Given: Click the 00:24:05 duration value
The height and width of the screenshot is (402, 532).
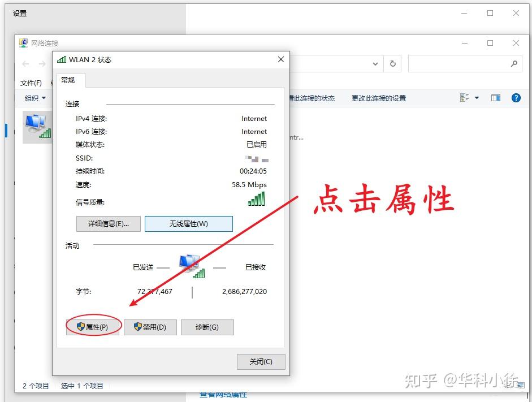Looking at the screenshot, I should (x=253, y=171).
